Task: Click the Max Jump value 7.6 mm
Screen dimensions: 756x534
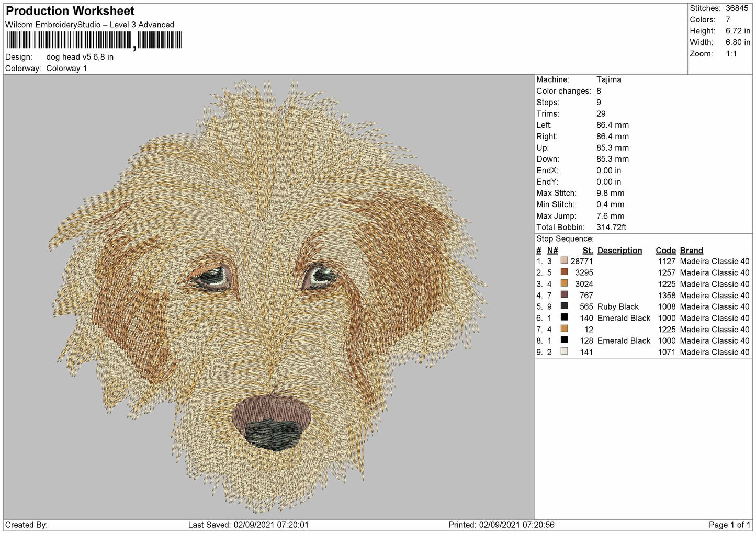Action: [x=610, y=216]
